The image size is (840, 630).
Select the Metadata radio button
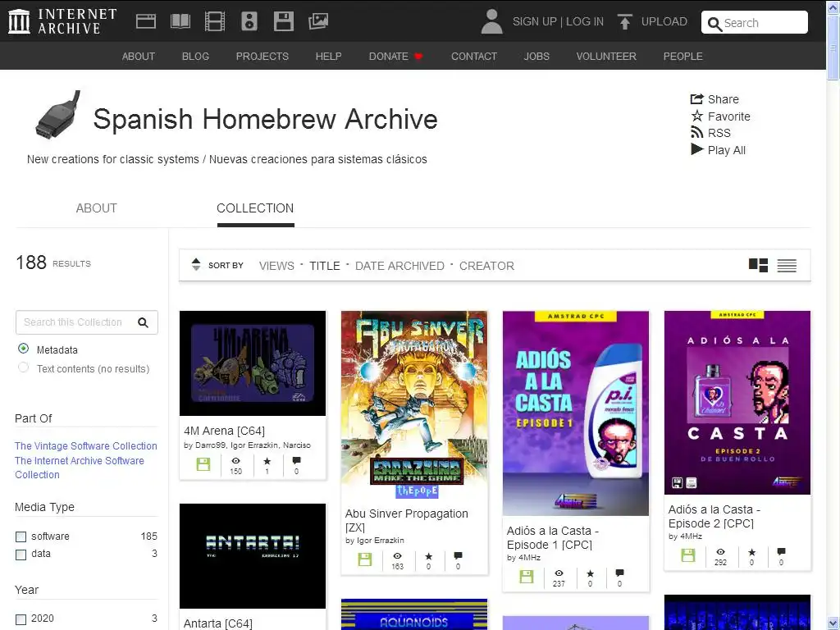click(x=23, y=349)
